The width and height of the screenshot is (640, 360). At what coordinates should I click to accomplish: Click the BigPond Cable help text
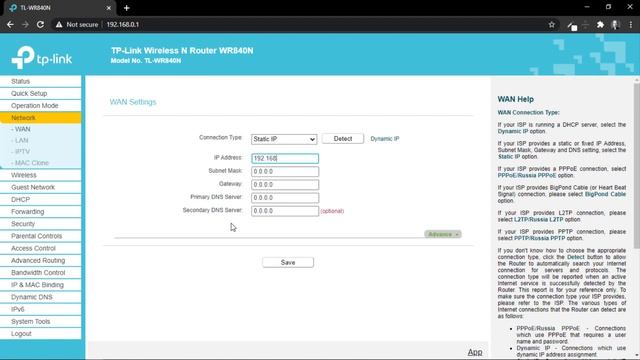click(605, 194)
